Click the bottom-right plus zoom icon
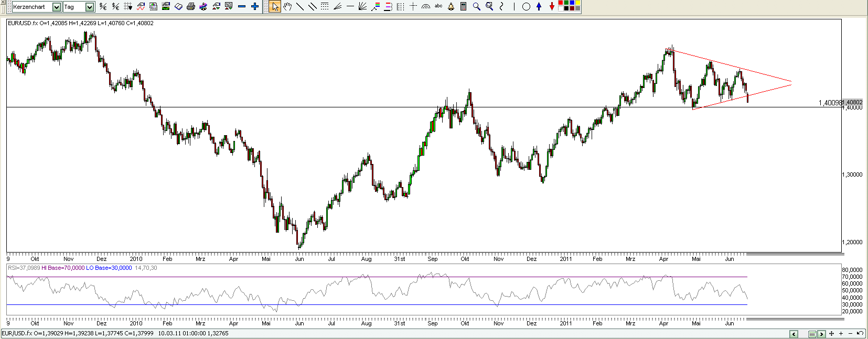The image size is (868, 339). coord(841,334)
